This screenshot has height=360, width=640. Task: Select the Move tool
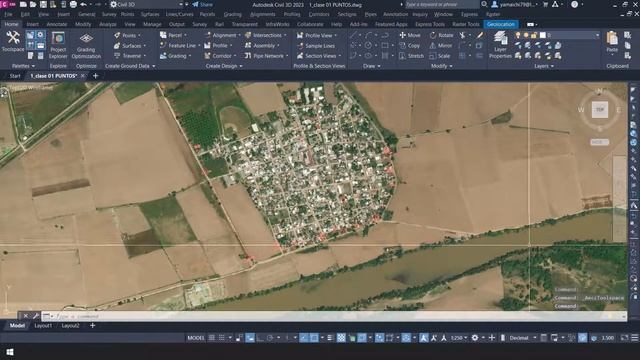click(x=410, y=35)
